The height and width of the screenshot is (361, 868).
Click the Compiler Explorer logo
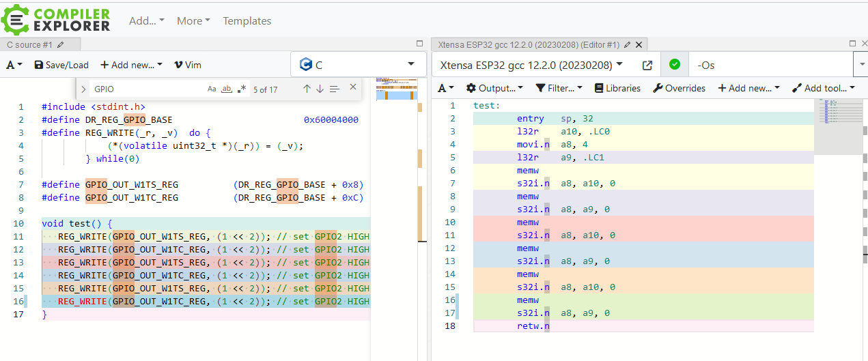[x=56, y=20]
